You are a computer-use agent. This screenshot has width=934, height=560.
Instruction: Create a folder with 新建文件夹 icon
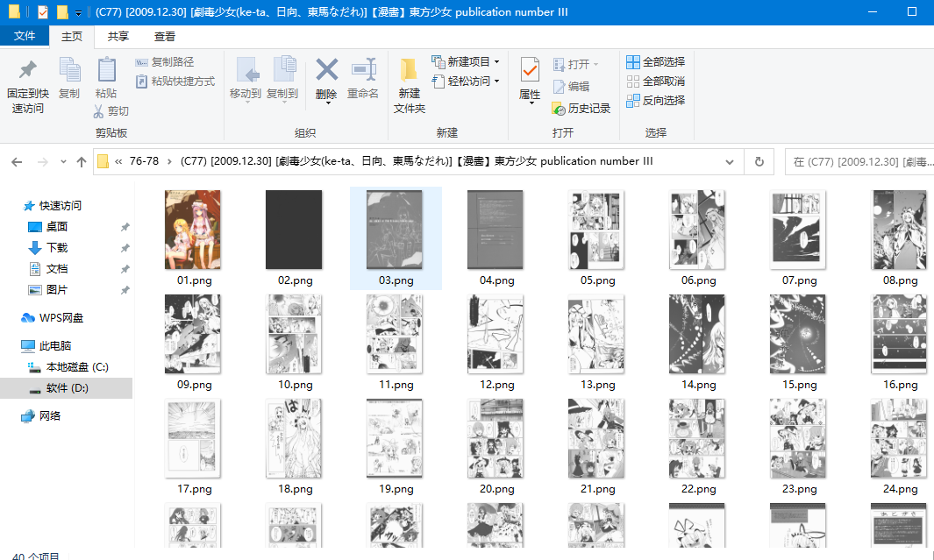(409, 70)
